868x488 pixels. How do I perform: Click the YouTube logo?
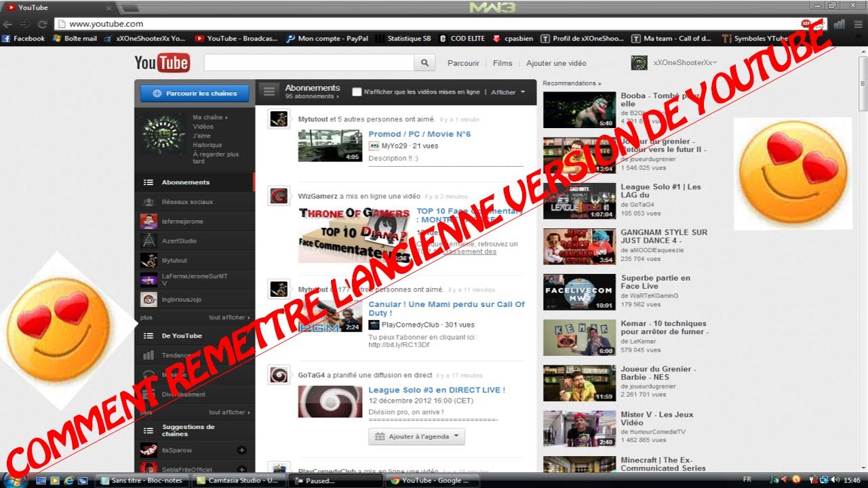coord(162,63)
